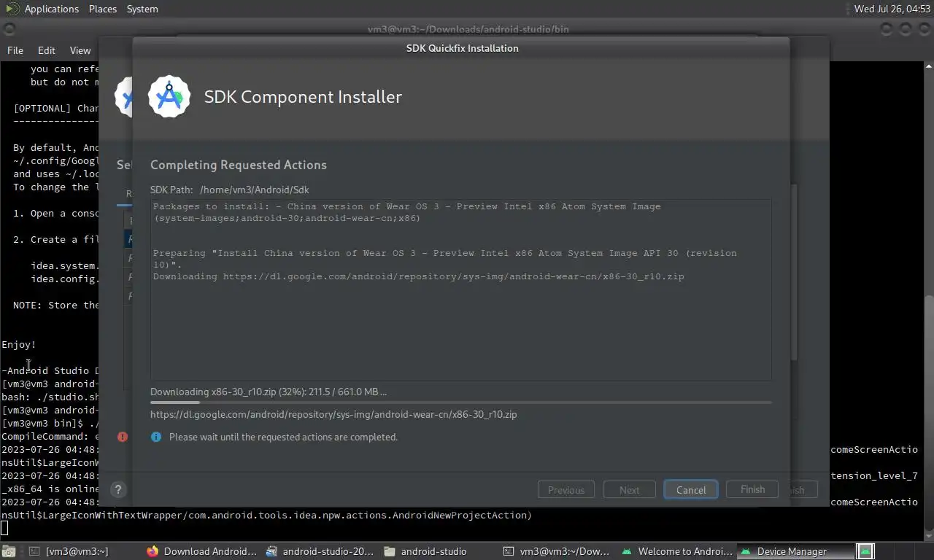
Task: Click the download progress bar
Action: tap(461, 402)
